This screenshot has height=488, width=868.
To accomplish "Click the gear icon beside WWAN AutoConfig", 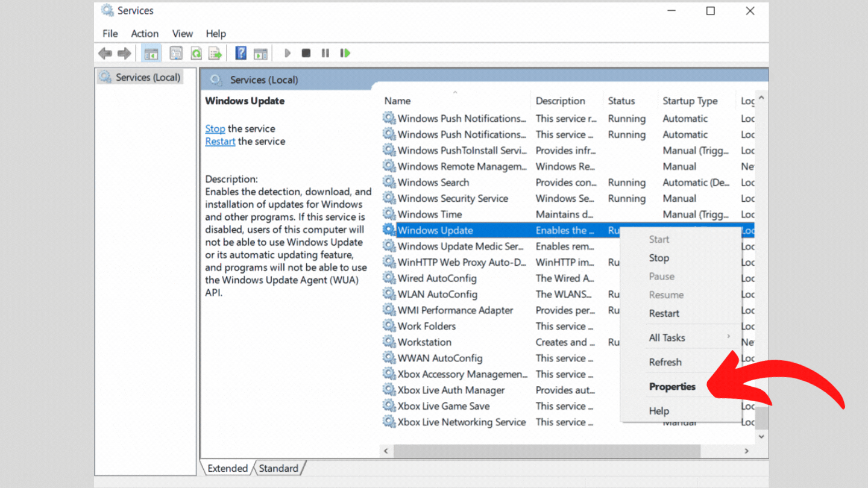I will coord(389,358).
